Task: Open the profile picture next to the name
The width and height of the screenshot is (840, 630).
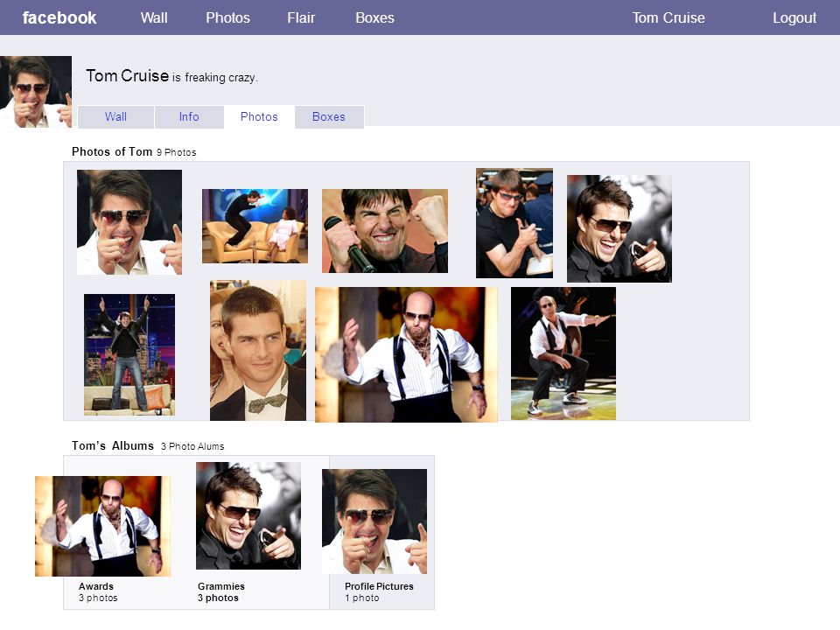Action: tap(36, 92)
